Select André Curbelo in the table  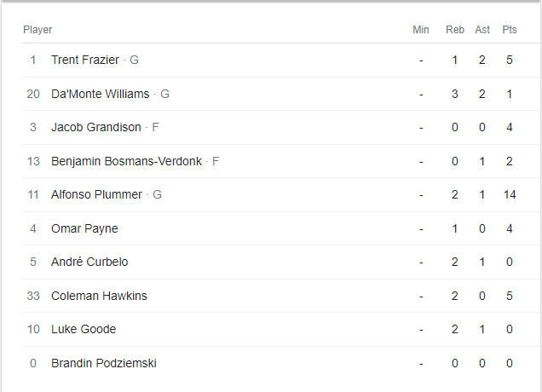(x=89, y=262)
